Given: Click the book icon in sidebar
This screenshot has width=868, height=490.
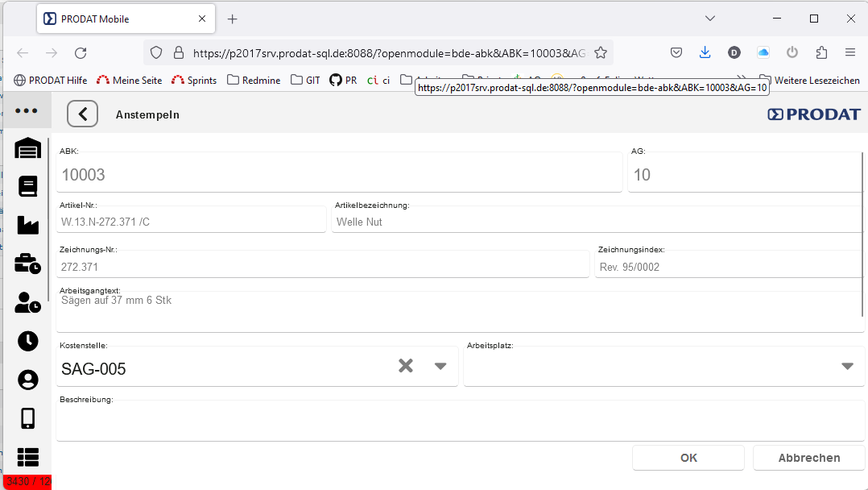Looking at the screenshot, I should click(27, 186).
